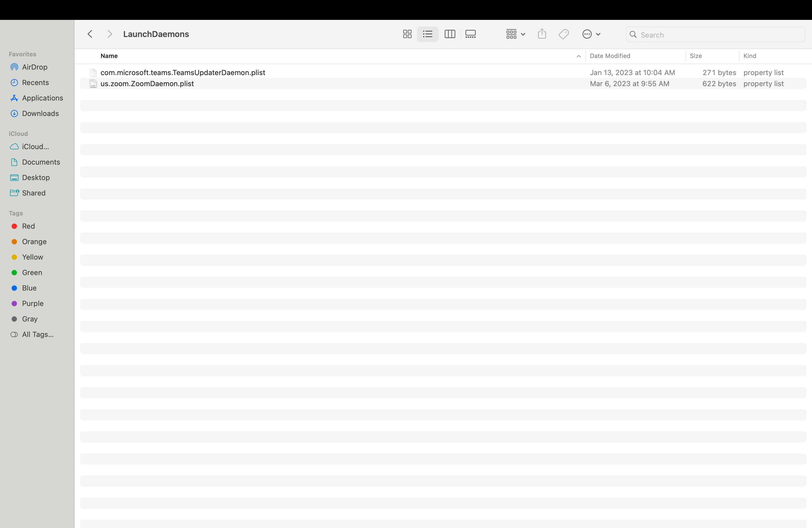Toggle Name column sort order arrow

[x=578, y=56]
